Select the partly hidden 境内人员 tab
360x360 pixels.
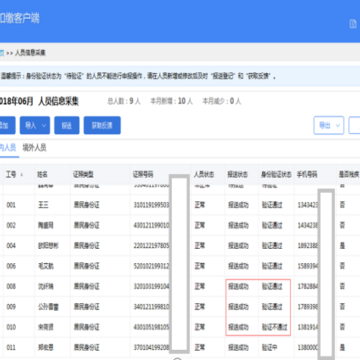(8, 148)
